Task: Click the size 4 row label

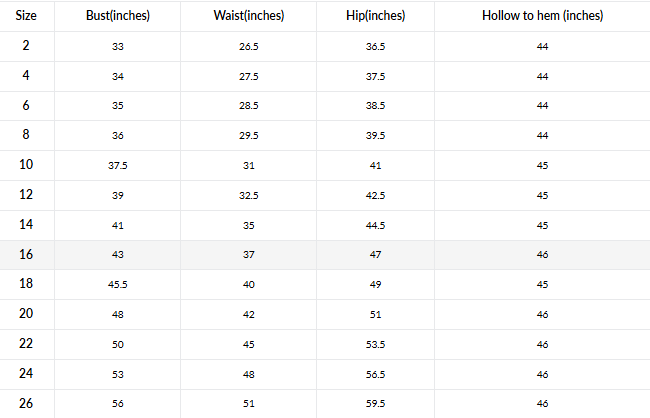Action: pyautogui.click(x=26, y=76)
